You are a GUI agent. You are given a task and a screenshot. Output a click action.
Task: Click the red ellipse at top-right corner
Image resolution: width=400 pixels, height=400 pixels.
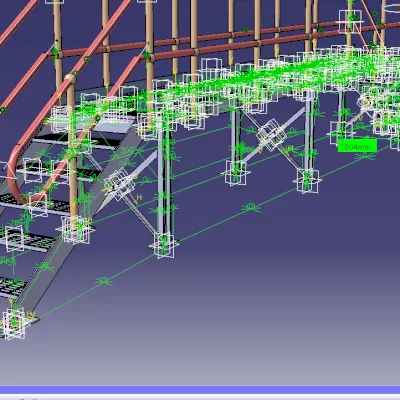tap(391, 9)
